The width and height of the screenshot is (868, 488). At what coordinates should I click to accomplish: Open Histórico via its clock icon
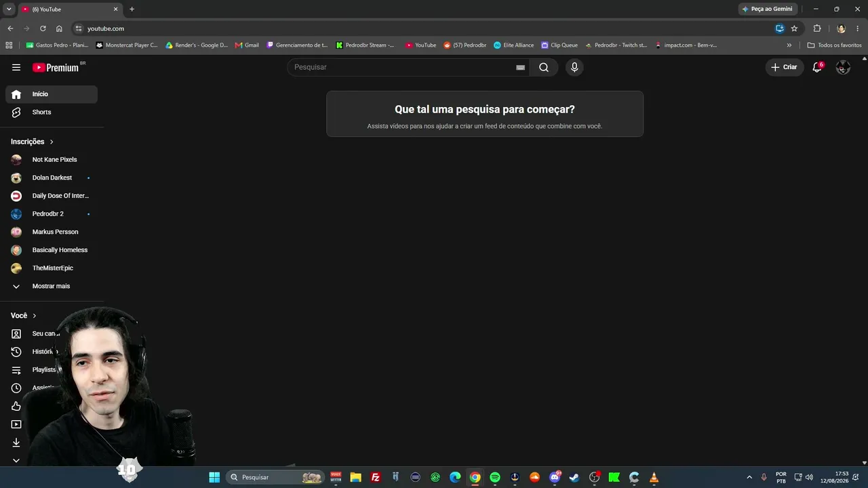pos(16,352)
